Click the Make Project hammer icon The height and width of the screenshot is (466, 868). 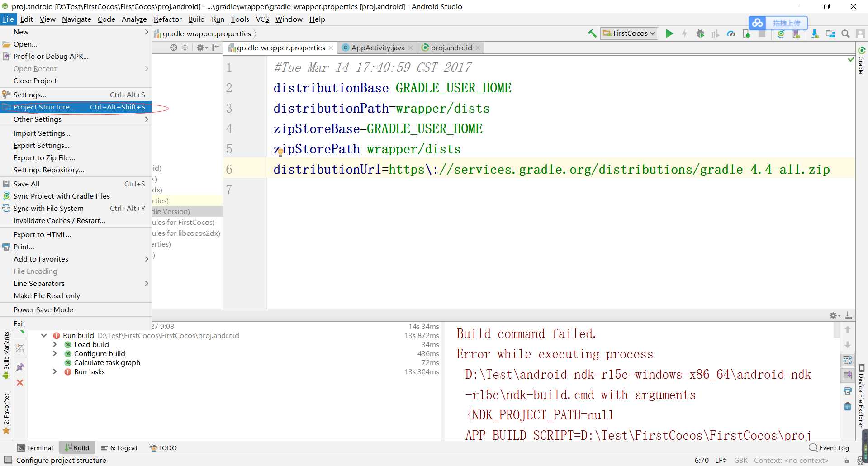tap(592, 33)
